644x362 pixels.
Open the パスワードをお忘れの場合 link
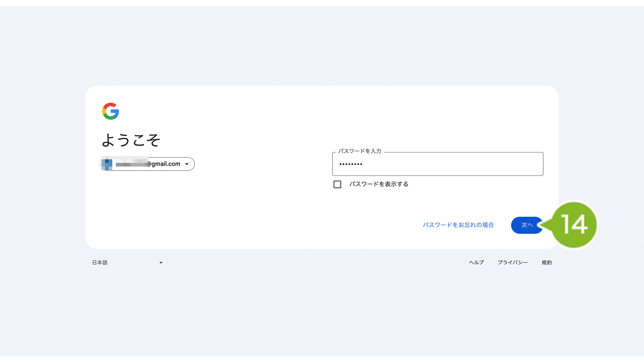(x=458, y=225)
